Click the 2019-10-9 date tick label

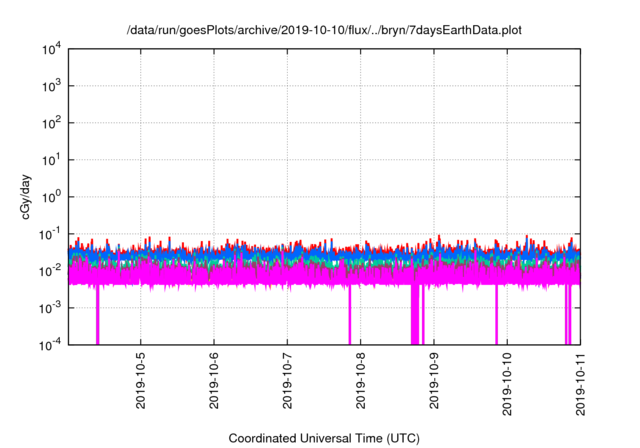434,381
